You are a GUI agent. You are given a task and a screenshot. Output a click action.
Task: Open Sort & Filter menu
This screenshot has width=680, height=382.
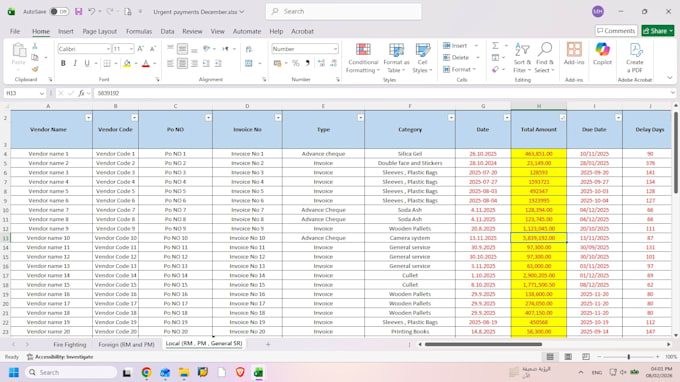point(522,58)
